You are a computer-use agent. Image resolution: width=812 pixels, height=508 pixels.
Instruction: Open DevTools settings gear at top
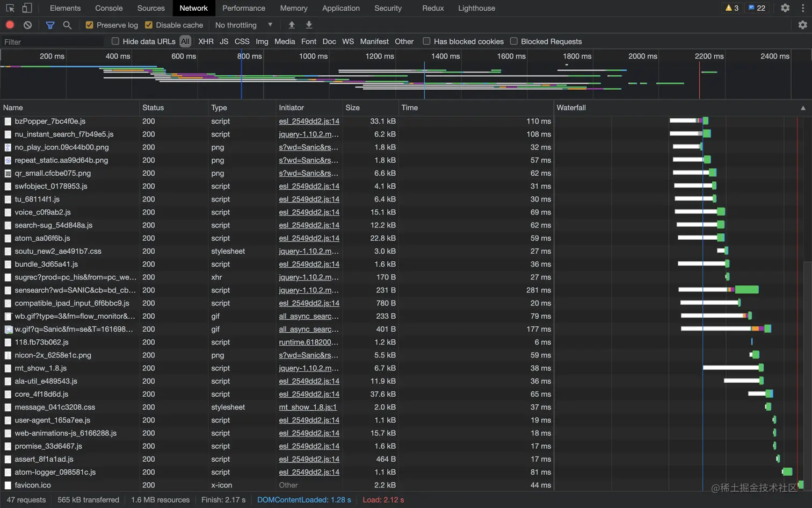click(785, 8)
